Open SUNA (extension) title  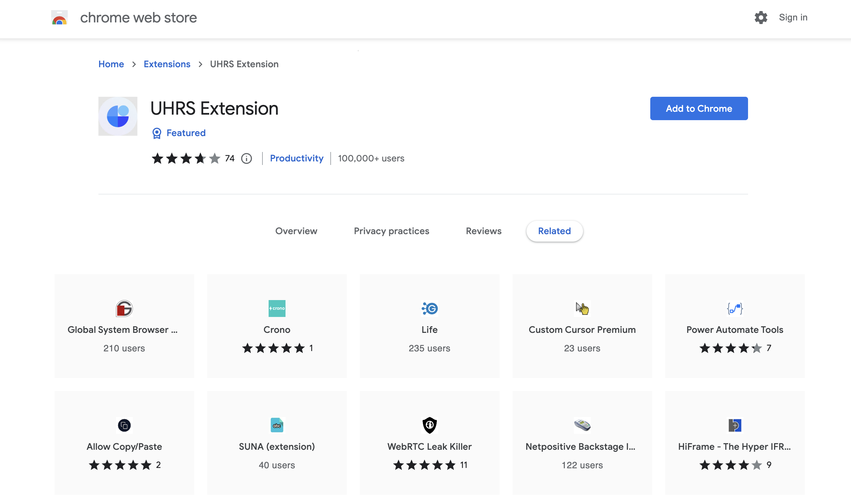click(277, 447)
